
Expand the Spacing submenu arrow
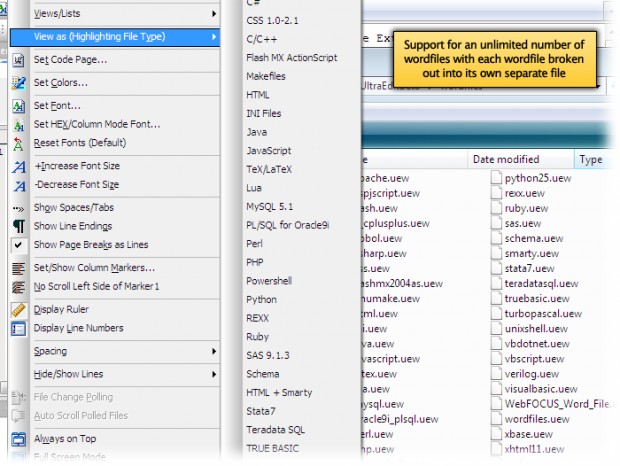tap(214, 351)
